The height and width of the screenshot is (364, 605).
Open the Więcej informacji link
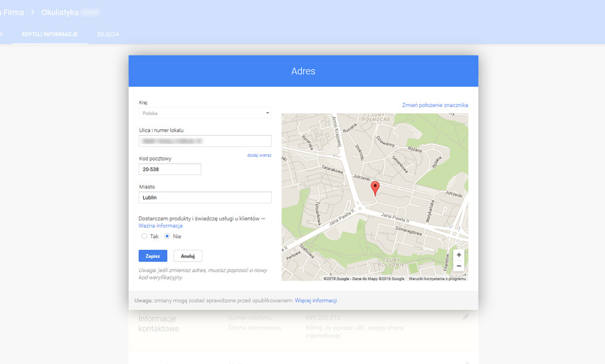pos(316,300)
